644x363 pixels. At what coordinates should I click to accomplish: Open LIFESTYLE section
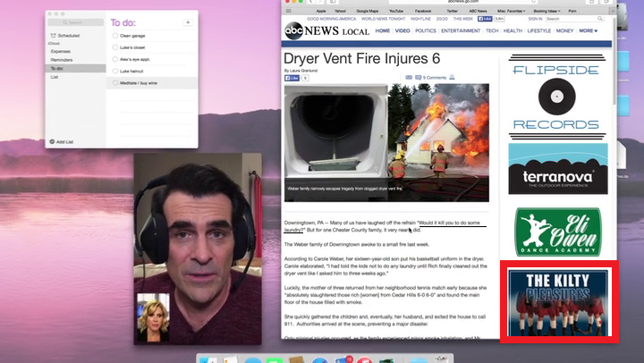pos(538,30)
